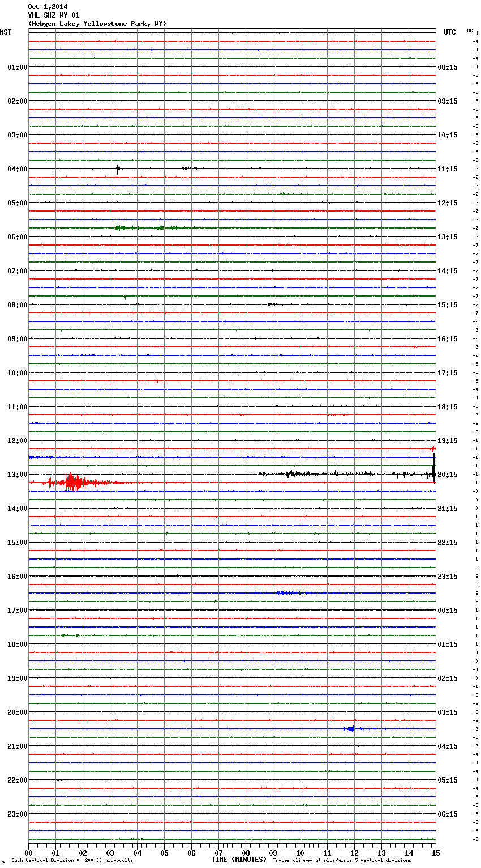Click the "14:15" UTC label
The image size is (481, 868).
[448, 271]
